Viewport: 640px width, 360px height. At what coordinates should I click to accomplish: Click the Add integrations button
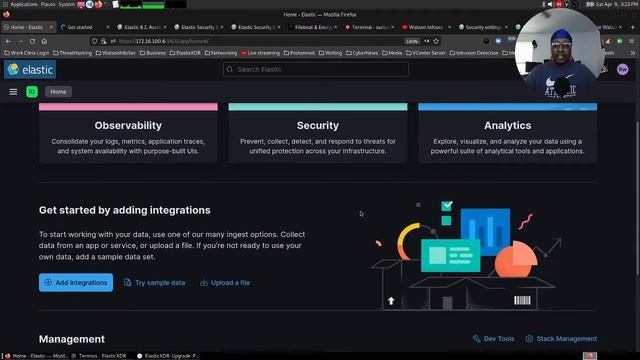[76, 282]
